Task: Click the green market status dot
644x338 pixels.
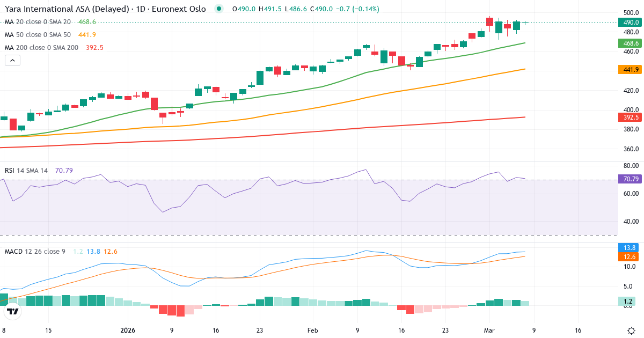Action: tap(218, 9)
